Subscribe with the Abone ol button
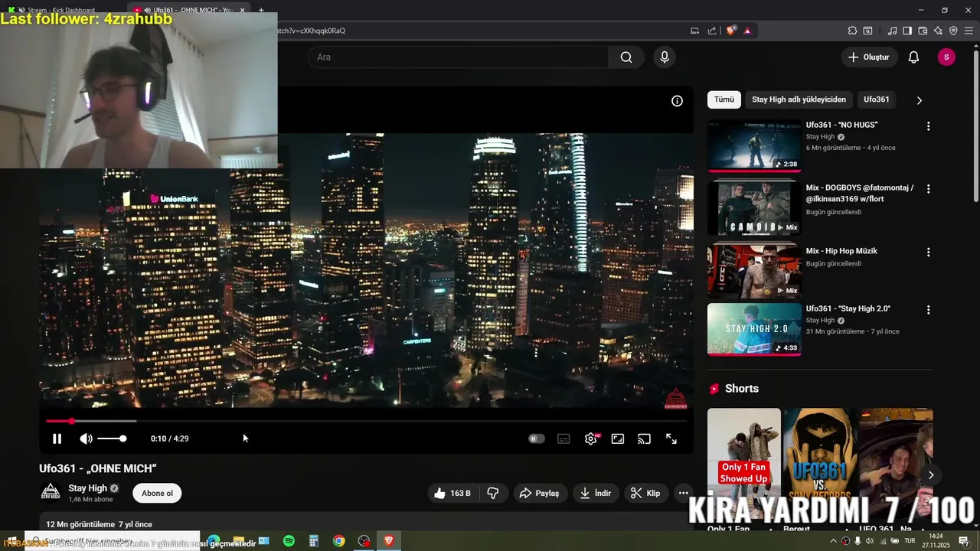Screen dimensions: 980x551 click(x=157, y=494)
